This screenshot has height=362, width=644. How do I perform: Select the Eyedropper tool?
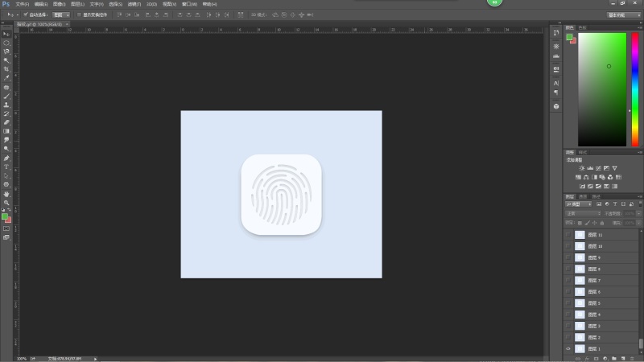[x=6, y=78]
